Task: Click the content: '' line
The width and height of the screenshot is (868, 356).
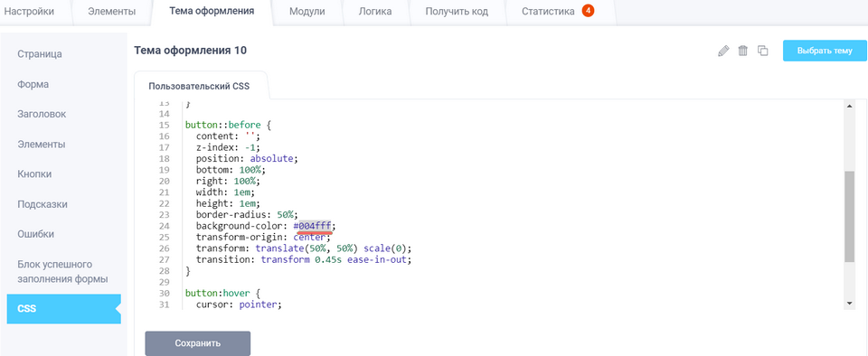Action: tap(228, 136)
